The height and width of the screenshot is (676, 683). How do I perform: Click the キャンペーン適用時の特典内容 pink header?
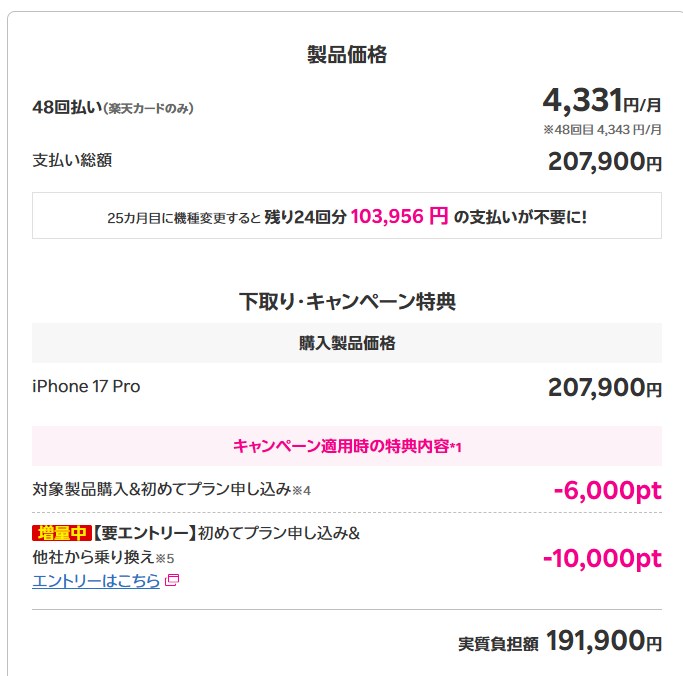pyautogui.click(x=346, y=446)
